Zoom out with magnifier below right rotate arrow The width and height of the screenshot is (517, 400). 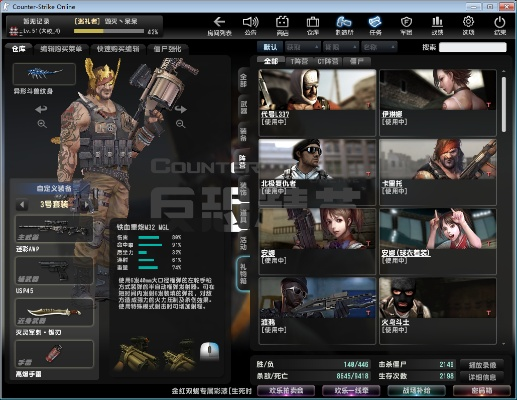180,124
